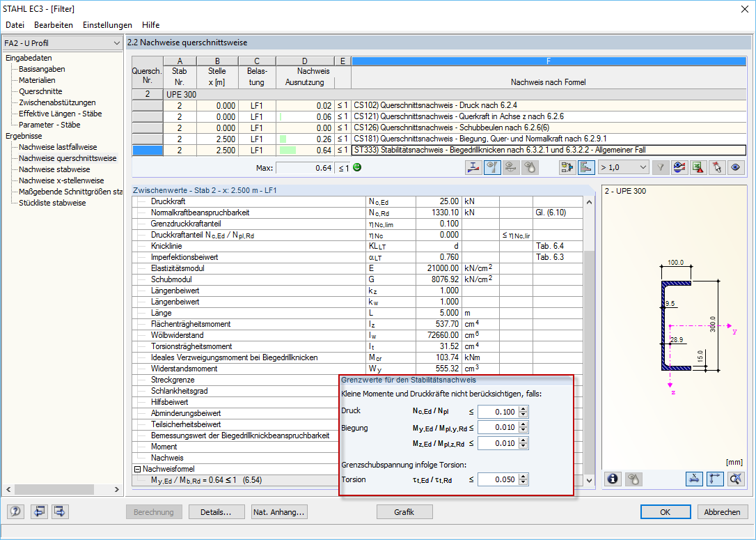Select the ST333 Biegedrillknicken row
The height and width of the screenshot is (540, 756).
click(x=439, y=150)
